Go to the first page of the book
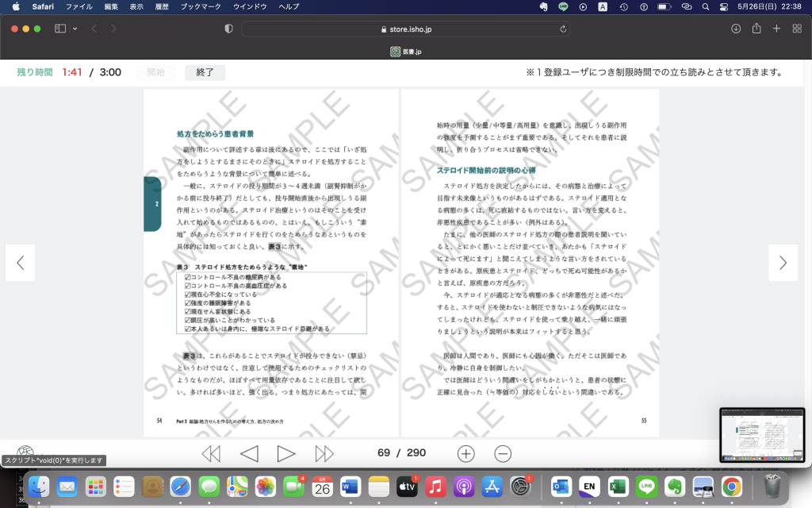This screenshot has height=508, width=812. tap(211, 453)
